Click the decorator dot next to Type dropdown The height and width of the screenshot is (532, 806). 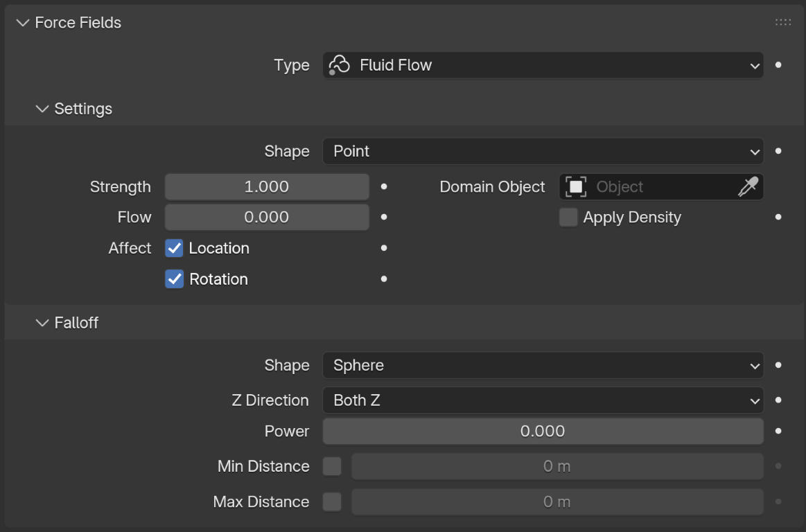tap(778, 65)
